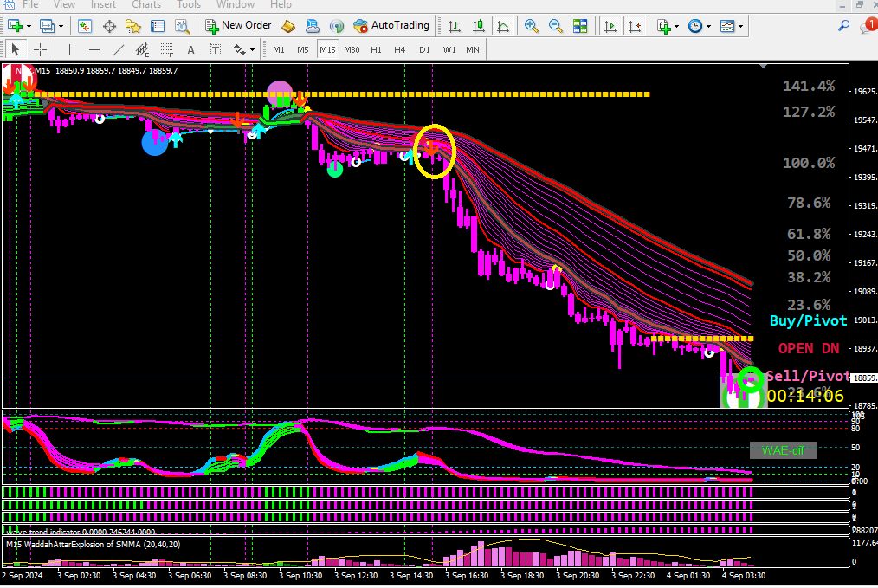Click the WAE-off button on chart
This screenshot has height=588, width=878.
[784, 450]
